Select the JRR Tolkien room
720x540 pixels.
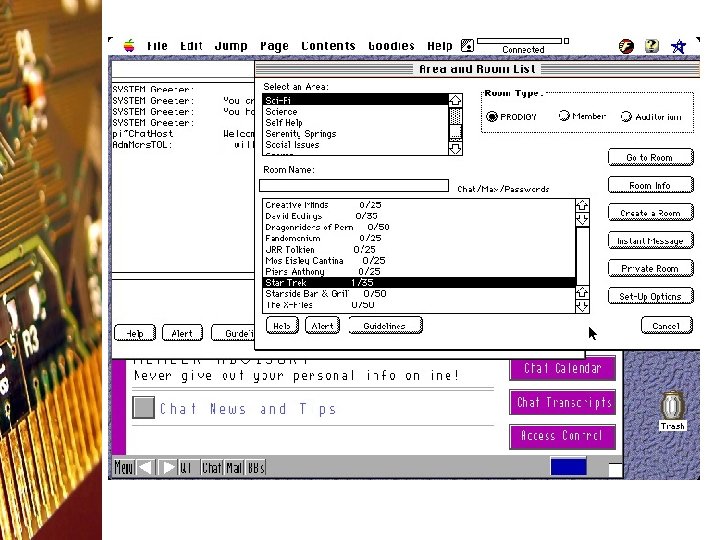[419, 249]
